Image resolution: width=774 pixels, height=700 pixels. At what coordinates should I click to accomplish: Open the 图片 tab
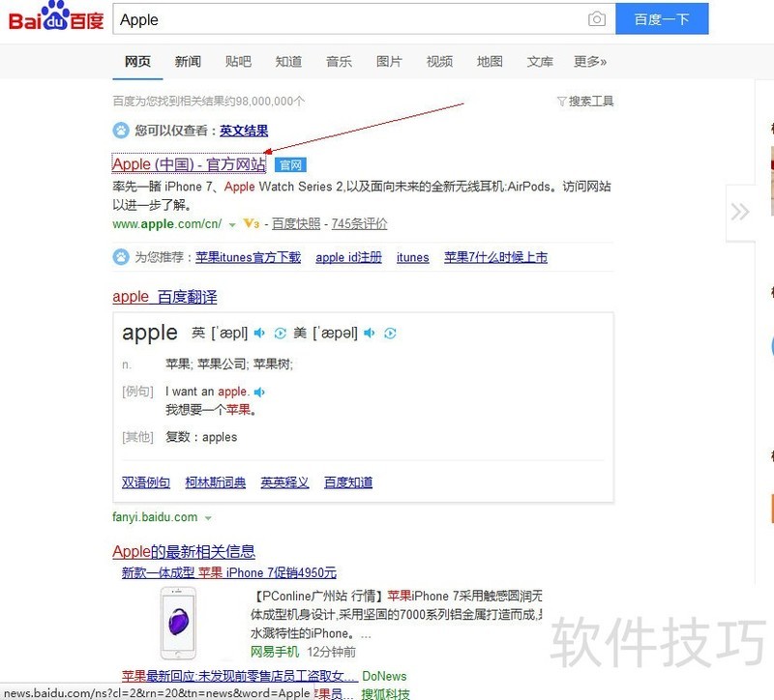[x=390, y=62]
